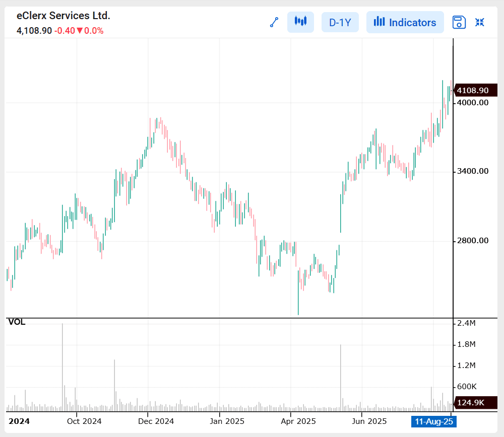This screenshot has height=437, width=504.
Task: Click the 4000.00 price axis label
Action: coord(473,103)
